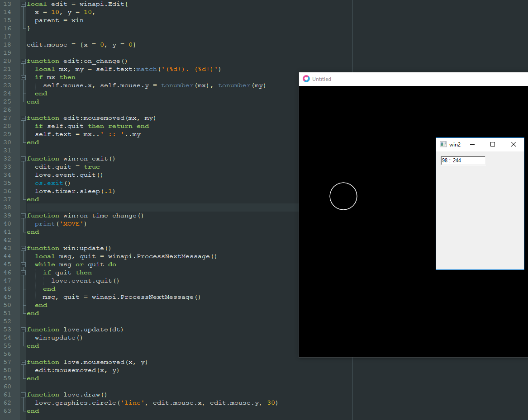Click line number 63 in the gutter
This screenshot has width=528, height=420.
[7, 411]
